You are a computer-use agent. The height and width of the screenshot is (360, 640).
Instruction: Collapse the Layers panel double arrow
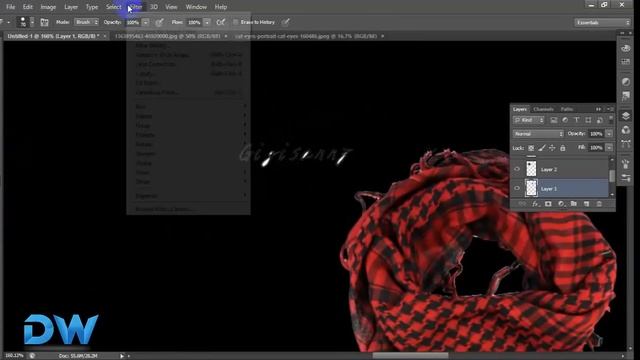tap(598, 109)
